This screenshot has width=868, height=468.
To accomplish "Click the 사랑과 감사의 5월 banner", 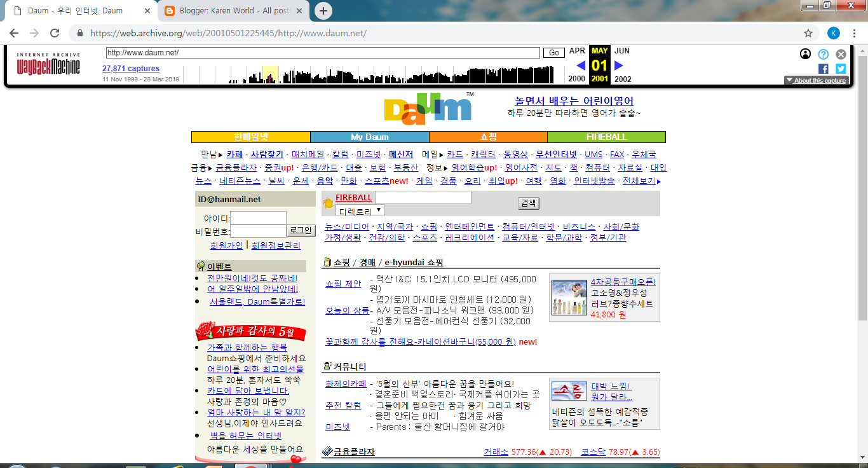I will [251, 331].
